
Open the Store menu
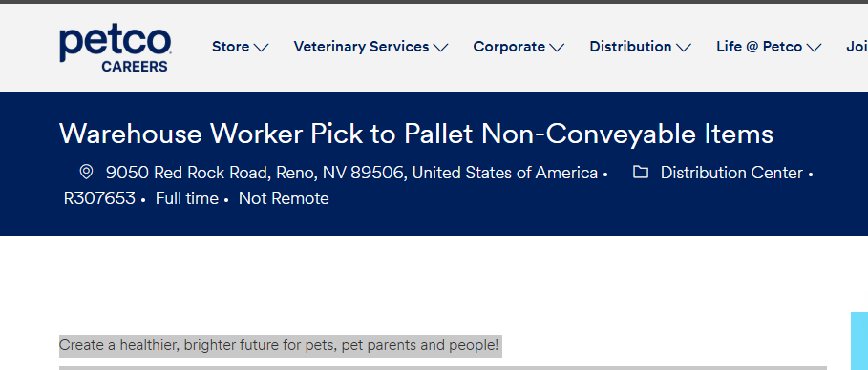pyautogui.click(x=241, y=47)
